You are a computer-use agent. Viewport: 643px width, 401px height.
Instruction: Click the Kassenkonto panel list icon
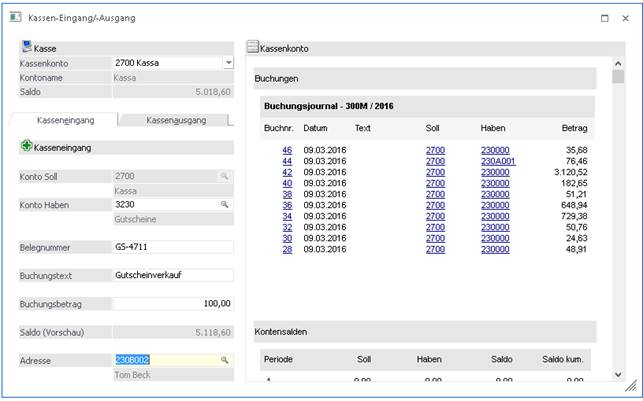(x=252, y=47)
